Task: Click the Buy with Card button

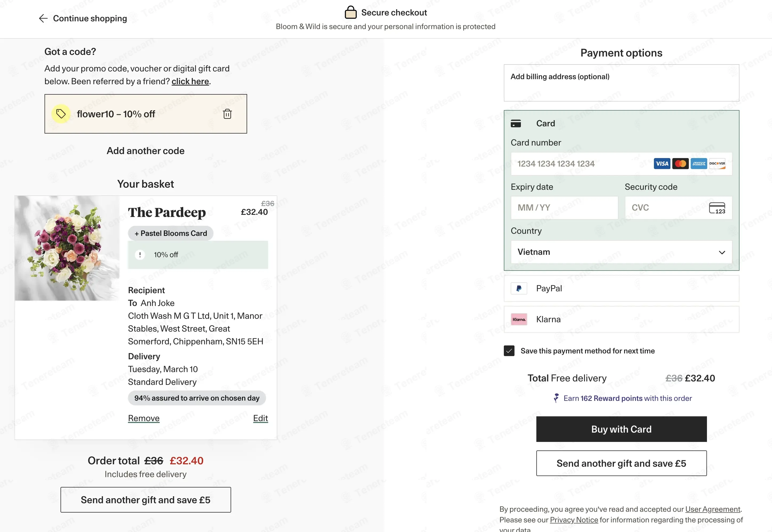Action: 621,429
